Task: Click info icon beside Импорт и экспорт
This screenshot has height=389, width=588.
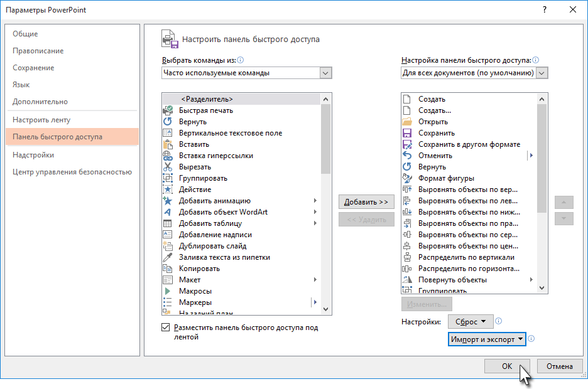Action: (x=531, y=338)
